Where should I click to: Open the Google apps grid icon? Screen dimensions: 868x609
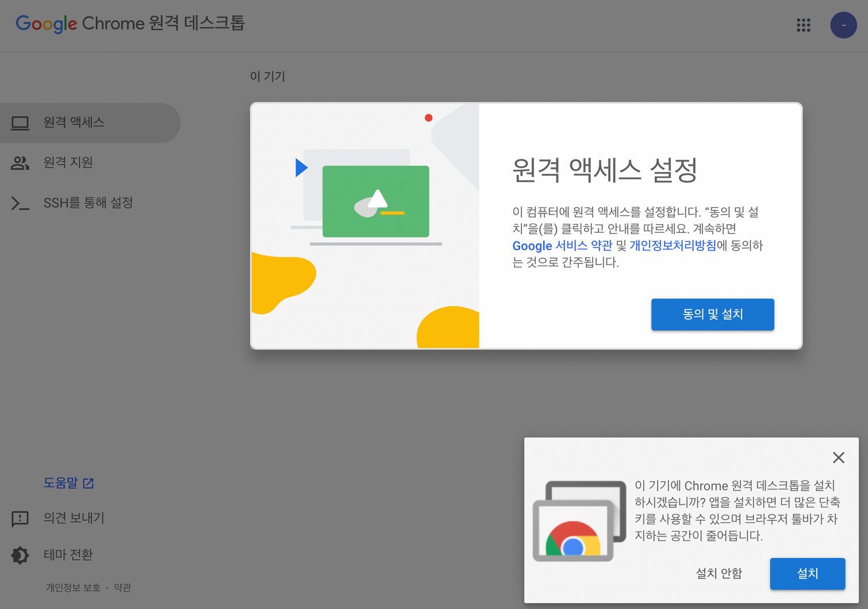point(803,25)
